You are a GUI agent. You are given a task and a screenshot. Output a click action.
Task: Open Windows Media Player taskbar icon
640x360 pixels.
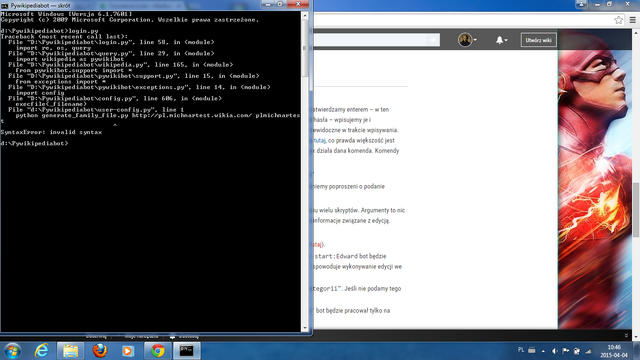[128, 351]
